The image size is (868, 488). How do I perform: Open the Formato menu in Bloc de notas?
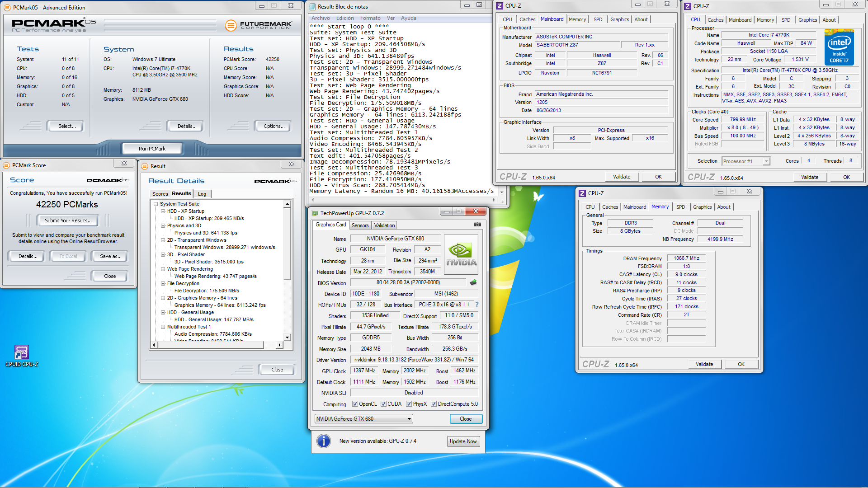370,18
